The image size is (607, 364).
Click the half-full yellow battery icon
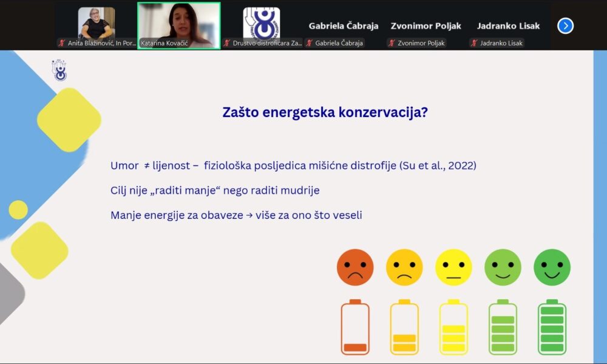453,328
